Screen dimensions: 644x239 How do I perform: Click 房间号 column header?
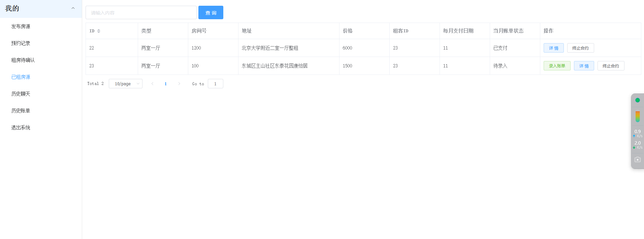tap(199, 31)
